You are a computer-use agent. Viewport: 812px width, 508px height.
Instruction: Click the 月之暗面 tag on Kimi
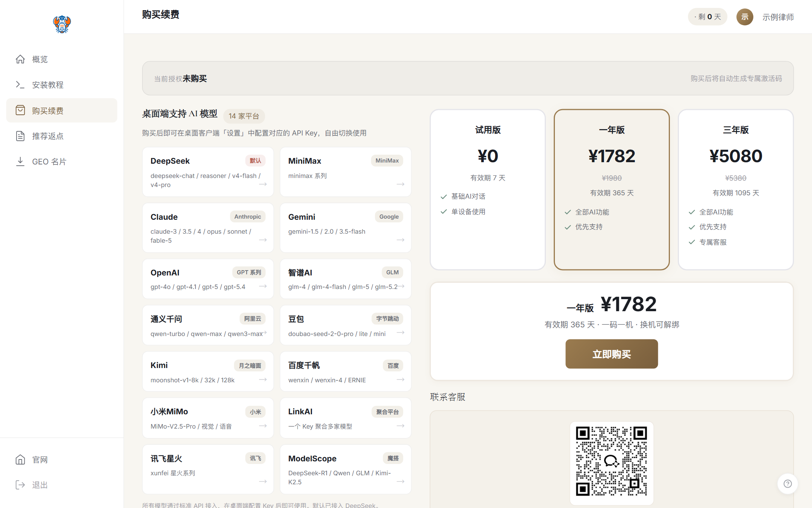pyautogui.click(x=250, y=365)
